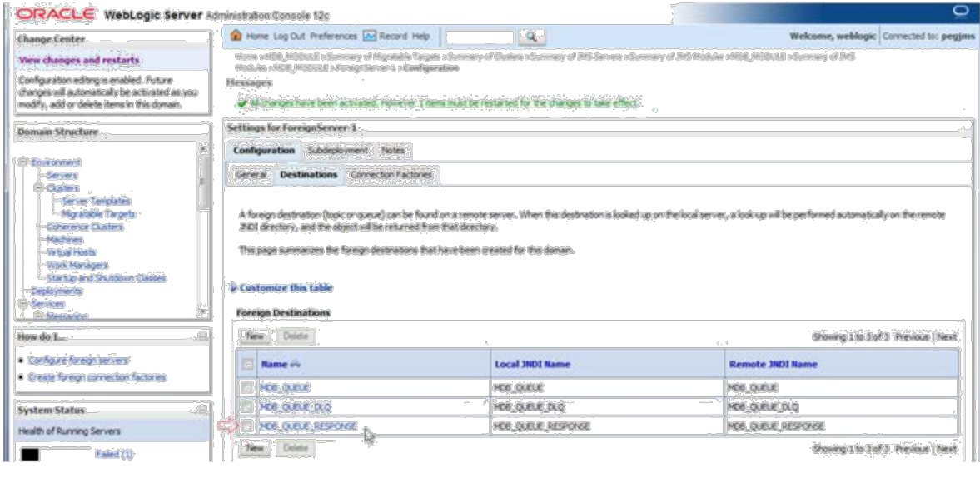Switch to the Configuration tab

pos(264,151)
